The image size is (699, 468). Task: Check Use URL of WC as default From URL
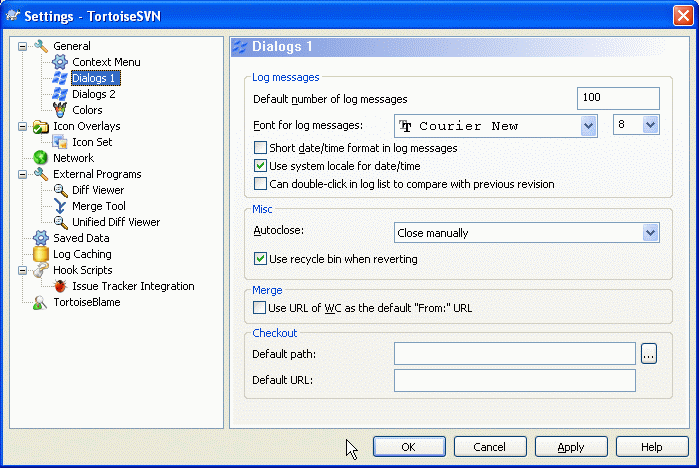(x=259, y=308)
